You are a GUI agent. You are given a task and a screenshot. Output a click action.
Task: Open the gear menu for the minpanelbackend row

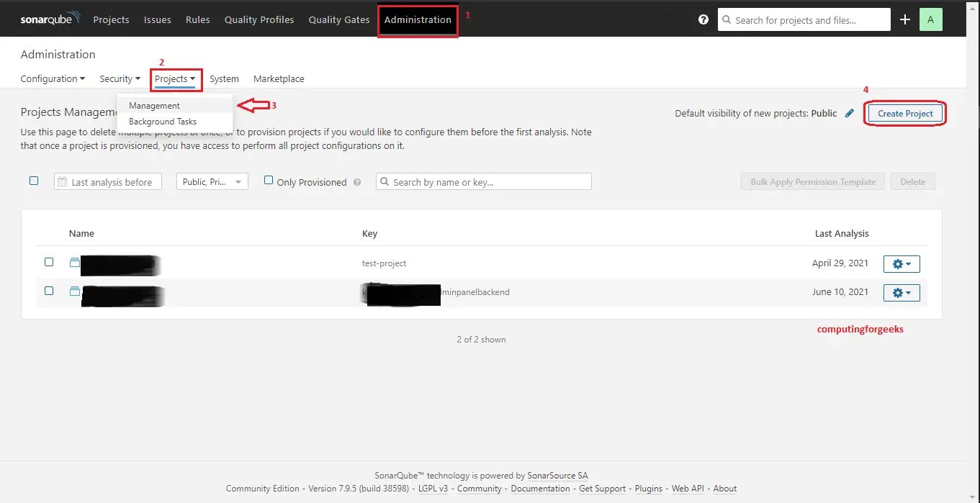pos(901,292)
